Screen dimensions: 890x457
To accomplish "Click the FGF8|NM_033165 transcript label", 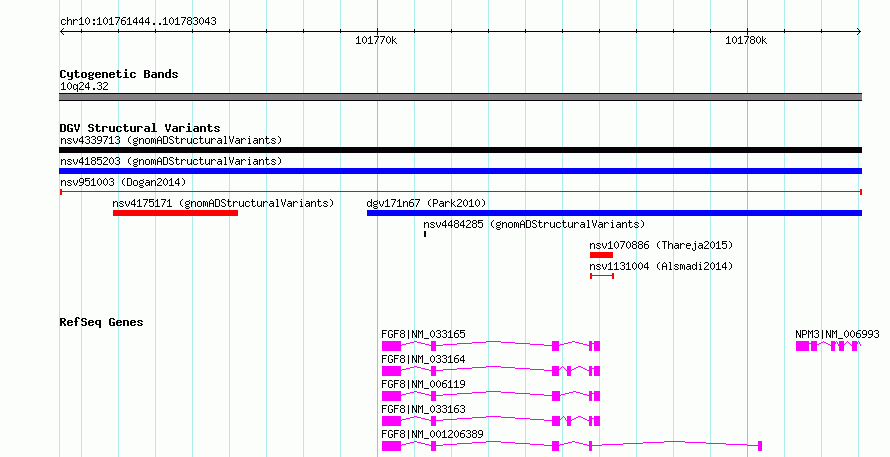I will 423,334.
